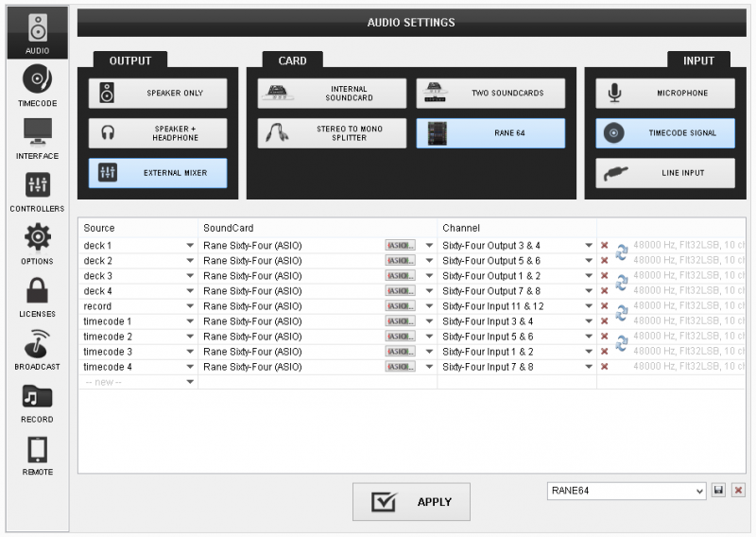The image size is (756, 537).
Task: Choose RANE 64 card option
Action: coord(490,133)
